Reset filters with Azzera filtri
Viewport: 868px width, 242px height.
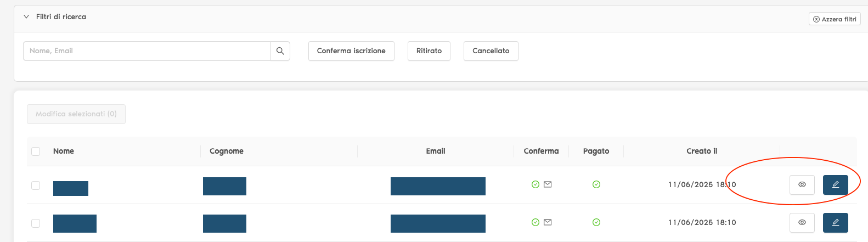coord(835,19)
